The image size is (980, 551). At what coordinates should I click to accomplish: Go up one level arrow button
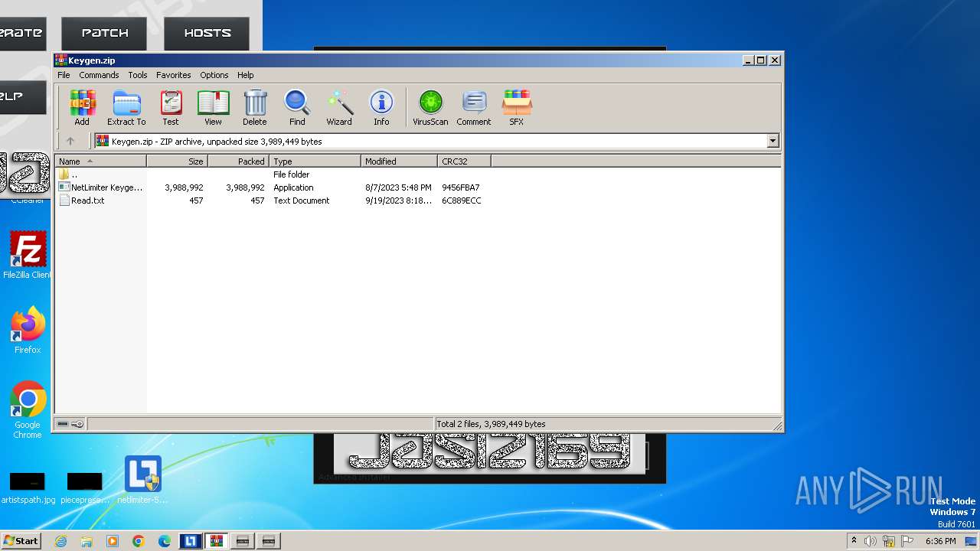(70, 141)
